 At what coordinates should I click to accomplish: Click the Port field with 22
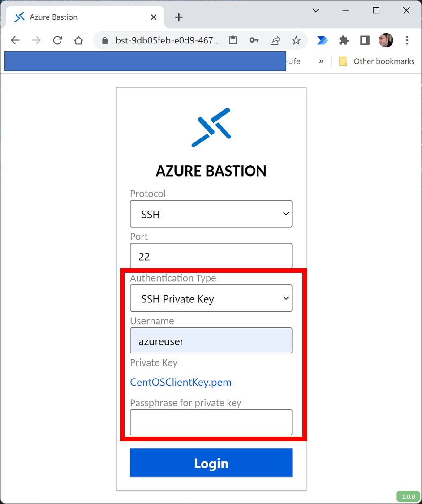pos(211,256)
